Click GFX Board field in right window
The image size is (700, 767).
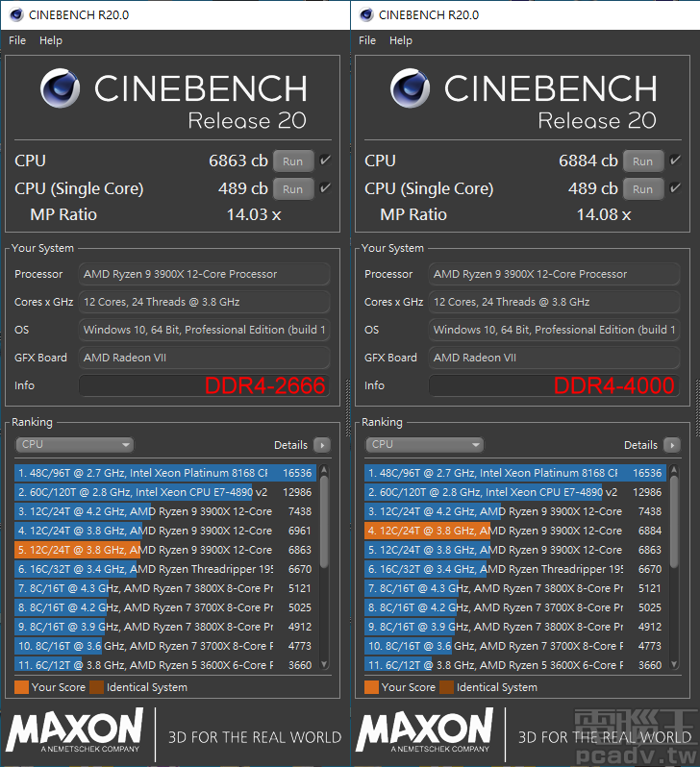[554, 358]
